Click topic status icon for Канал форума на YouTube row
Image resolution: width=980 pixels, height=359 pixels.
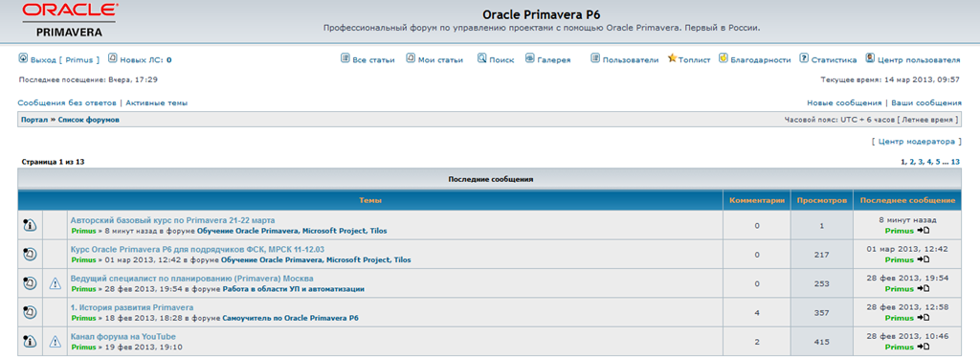tap(30, 342)
